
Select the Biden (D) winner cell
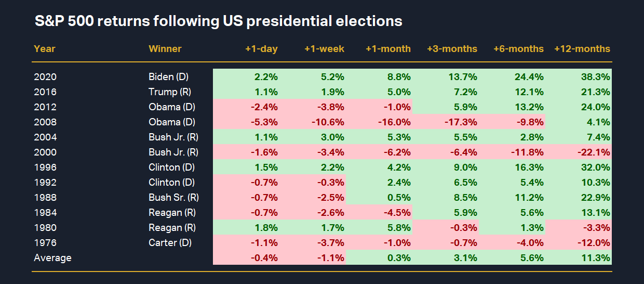point(168,77)
